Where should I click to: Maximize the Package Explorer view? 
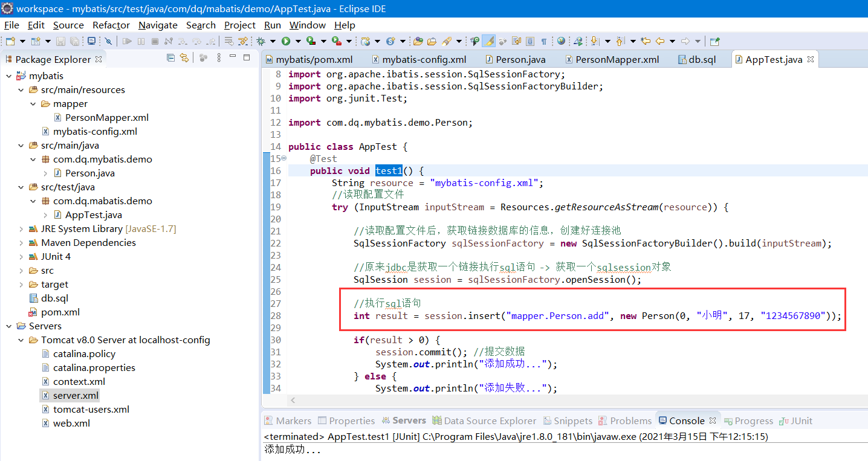point(247,57)
